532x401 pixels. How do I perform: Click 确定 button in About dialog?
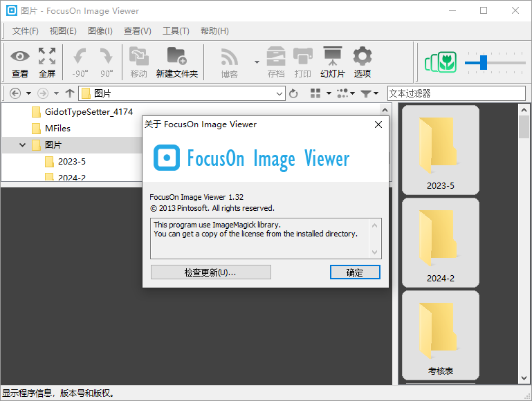tap(355, 272)
